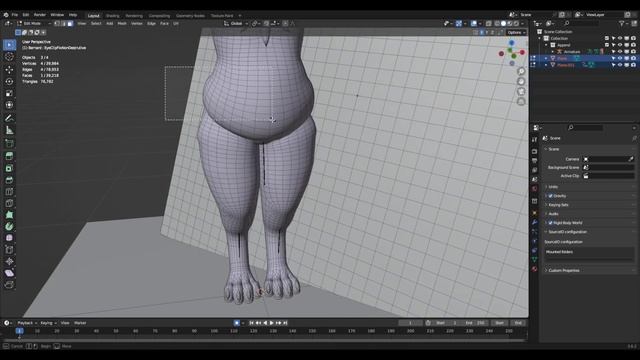
Task: Open the Mesh menu in viewport header
Action: coord(122,24)
